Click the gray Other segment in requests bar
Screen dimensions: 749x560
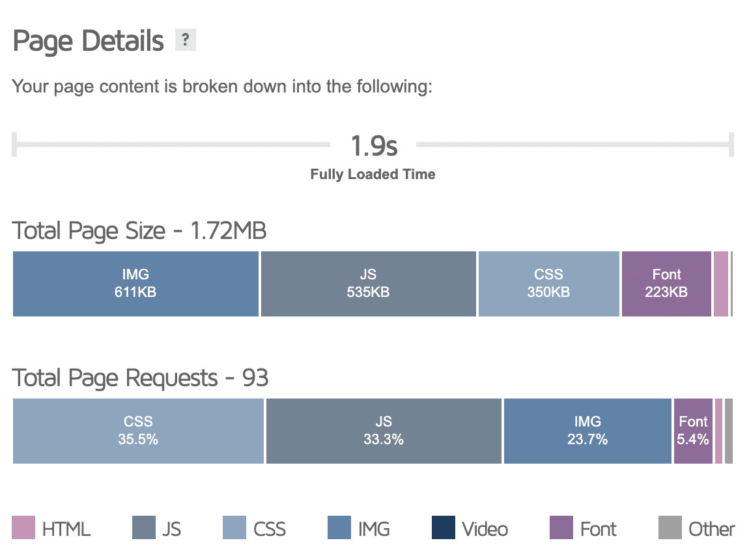click(x=729, y=431)
